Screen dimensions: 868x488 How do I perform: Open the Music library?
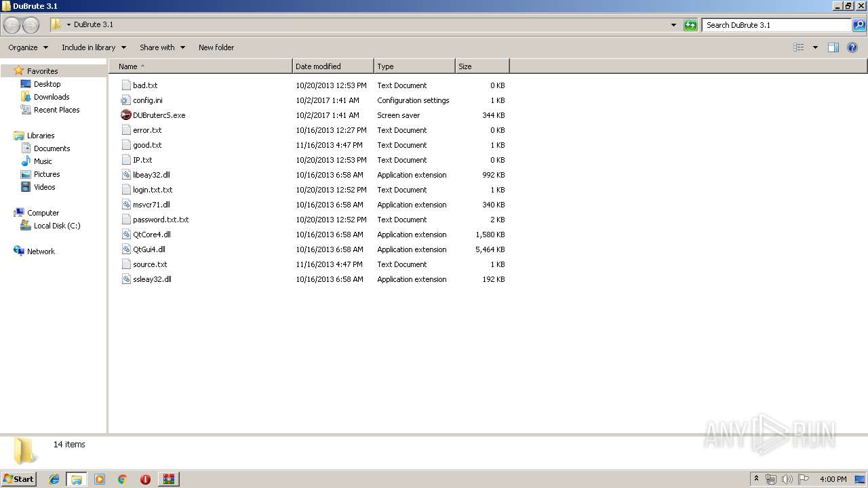(x=43, y=161)
